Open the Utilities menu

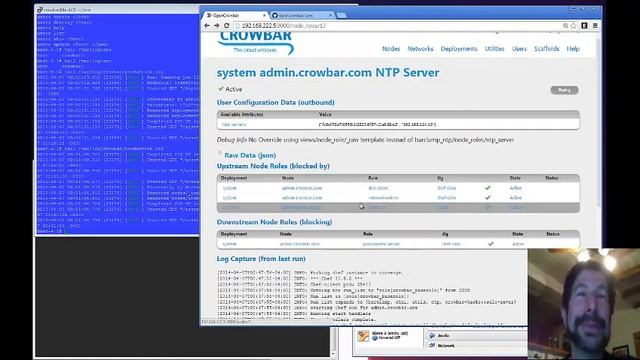494,49
